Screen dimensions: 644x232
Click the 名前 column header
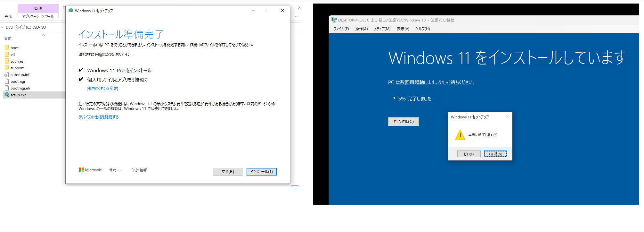8,39
